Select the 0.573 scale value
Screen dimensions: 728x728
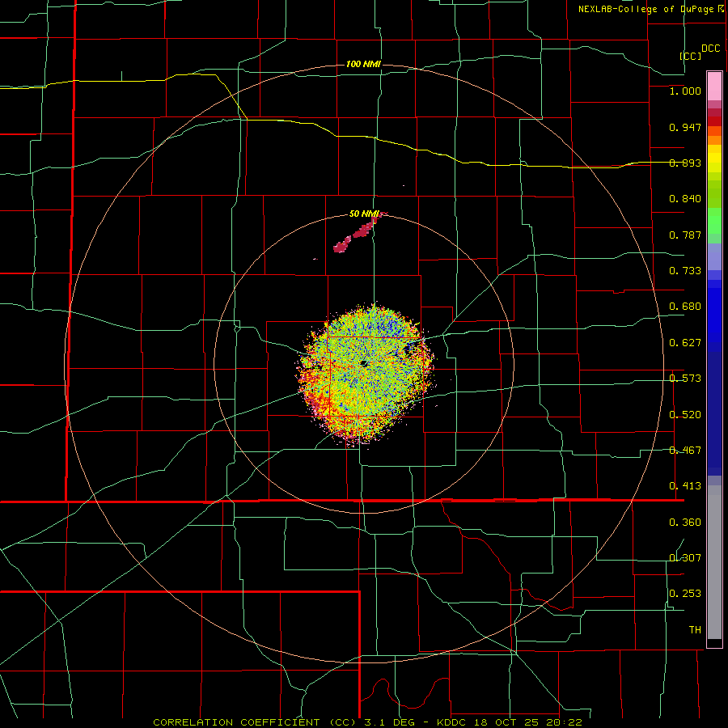point(685,379)
